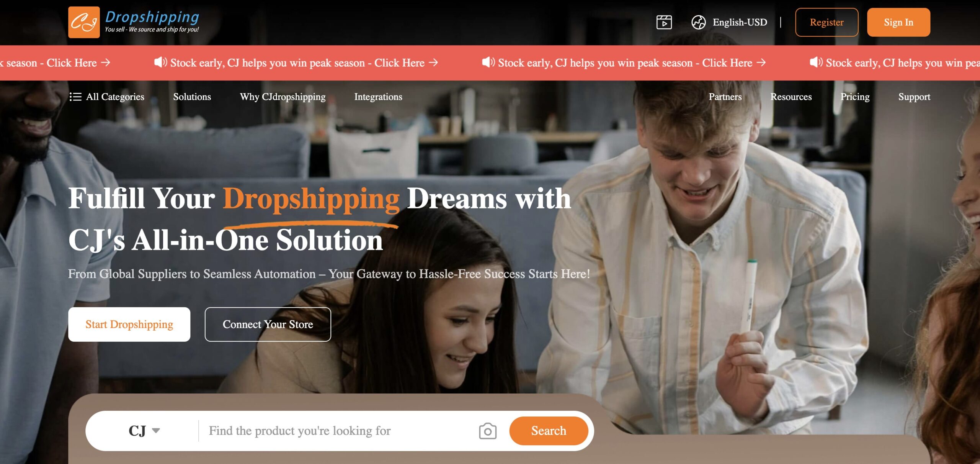Click Connect Your Store button
Screen dimensions: 980x464
tap(268, 324)
